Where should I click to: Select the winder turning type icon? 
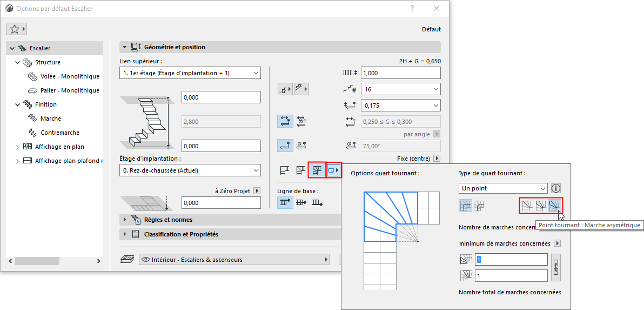click(316, 171)
